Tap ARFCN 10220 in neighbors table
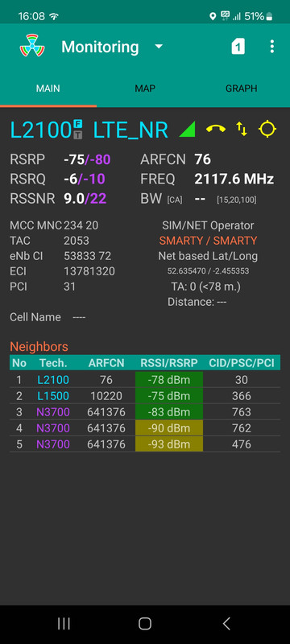This screenshot has width=290, height=644. point(106,396)
